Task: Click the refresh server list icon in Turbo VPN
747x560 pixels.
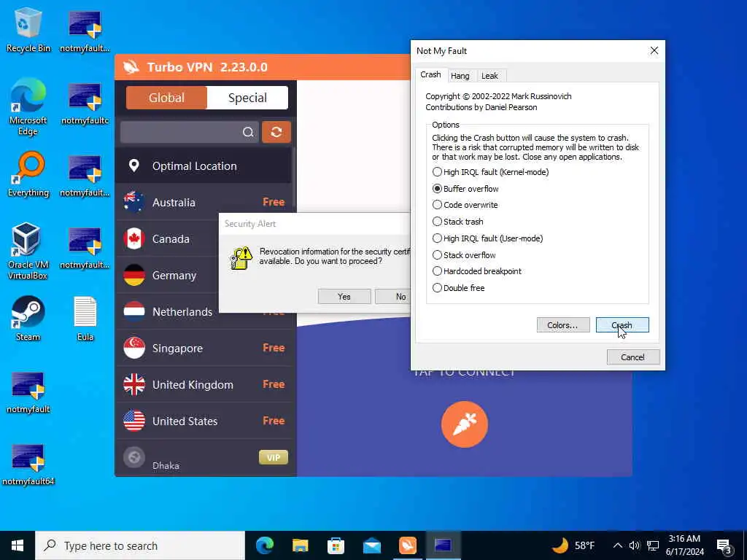Action: (x=276, y=132)
